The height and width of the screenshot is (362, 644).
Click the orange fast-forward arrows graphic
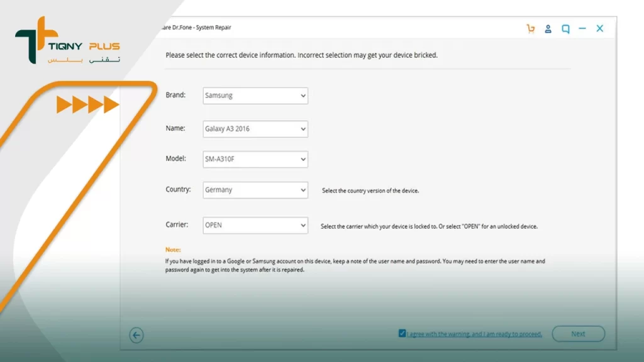[x=87, y=104]
